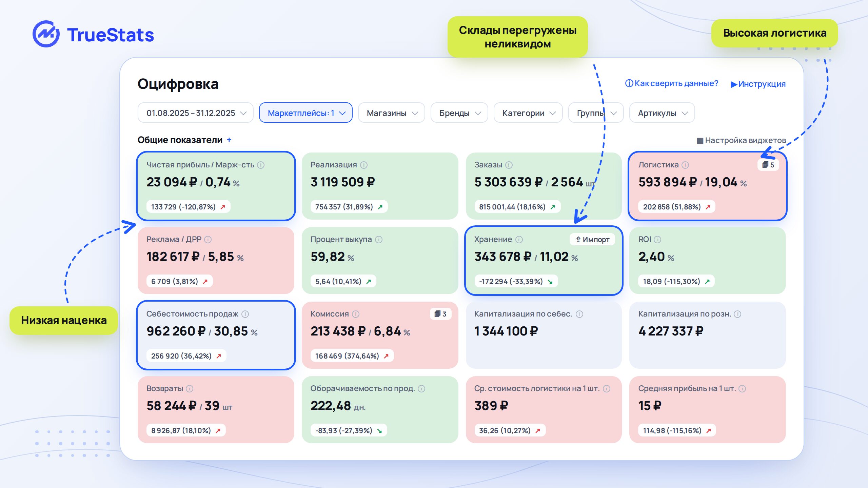
Task: Click the Импорт button on Хранение card
Action: (x=592, y=240)
